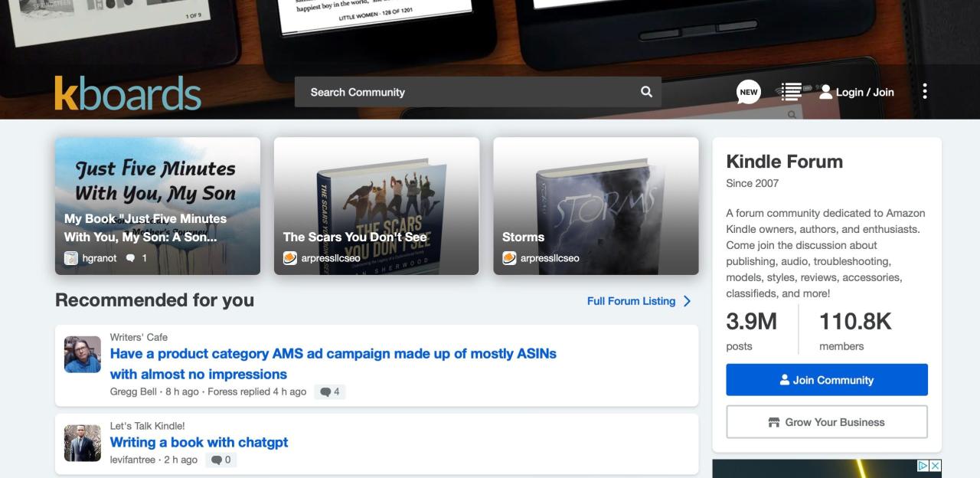The height and width of the screenshot is (478, 980).
Task: Open the Writers' Cafe forum label
Action: 139,337
